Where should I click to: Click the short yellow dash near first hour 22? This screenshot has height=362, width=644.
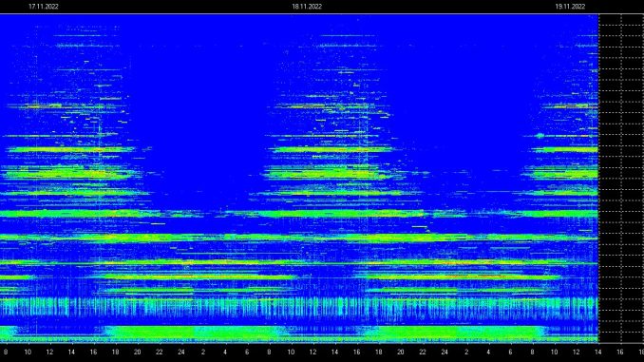[158, 224]
